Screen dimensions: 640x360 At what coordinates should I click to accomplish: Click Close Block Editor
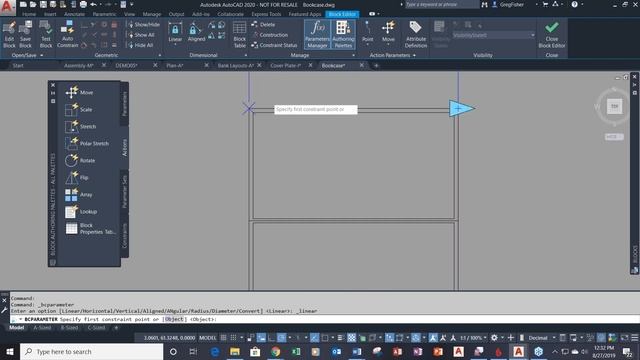pyautogui.click(x=551, y=35)
